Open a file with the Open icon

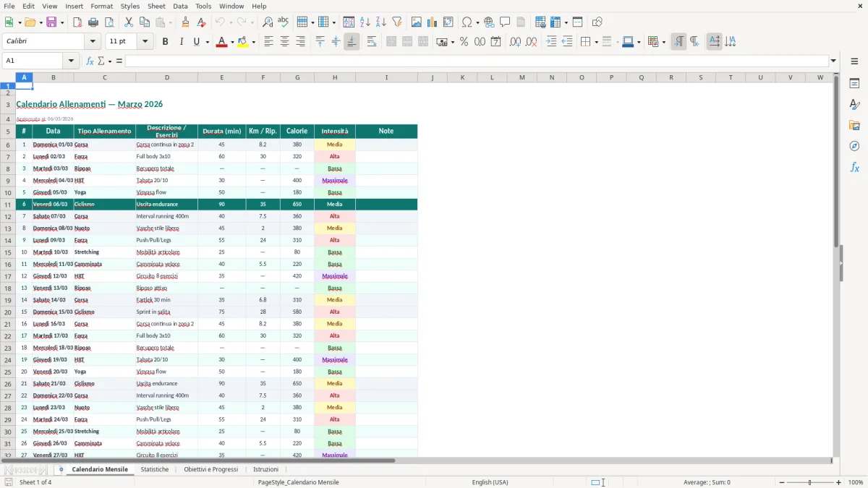tap(30, 22)
